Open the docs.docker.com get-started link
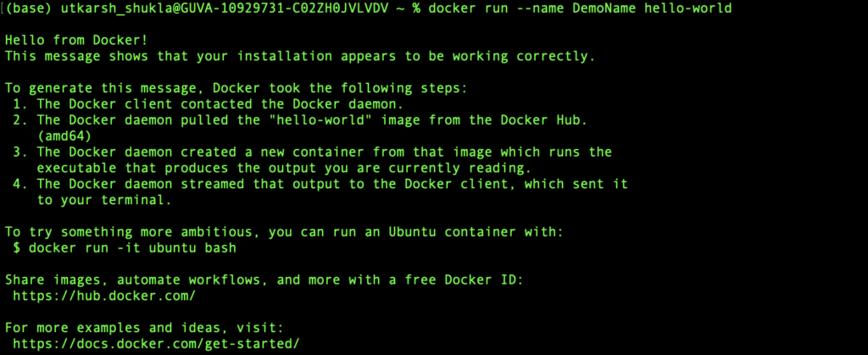Screen dimensions: 868x355 [x=156, y=344]
